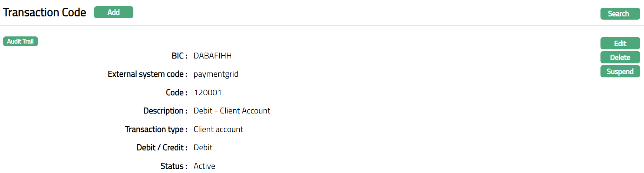
Task: Suspend this transaction code
Action: pos(620,71)
